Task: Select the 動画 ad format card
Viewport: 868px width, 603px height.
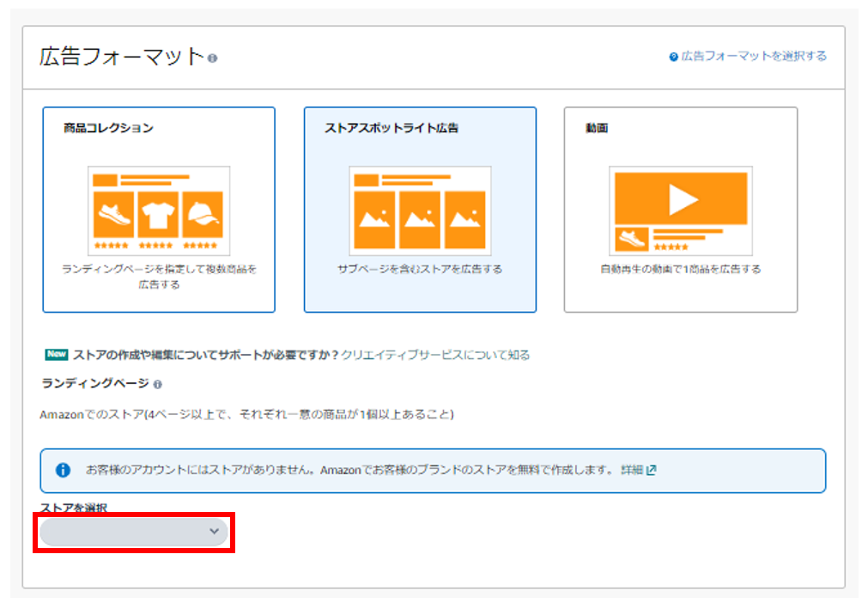Action: pyautogui.click(x=681, y=210)
